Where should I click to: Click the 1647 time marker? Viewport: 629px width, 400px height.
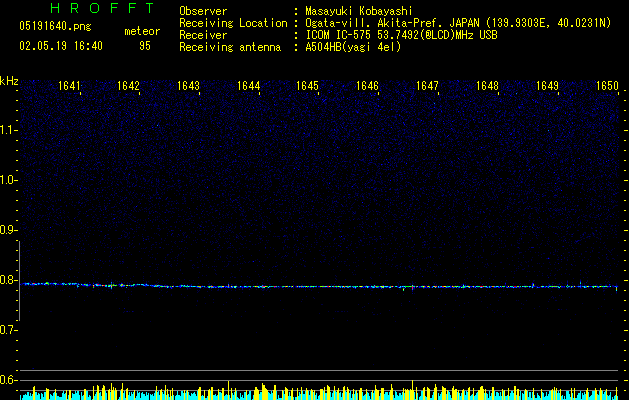(x=427, y=86)
